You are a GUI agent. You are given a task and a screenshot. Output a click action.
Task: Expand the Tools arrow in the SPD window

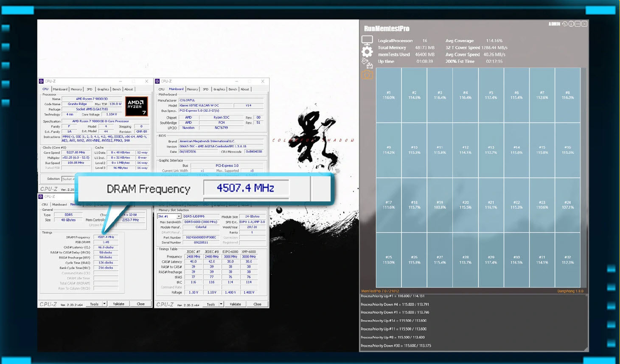tap(221, 304)
